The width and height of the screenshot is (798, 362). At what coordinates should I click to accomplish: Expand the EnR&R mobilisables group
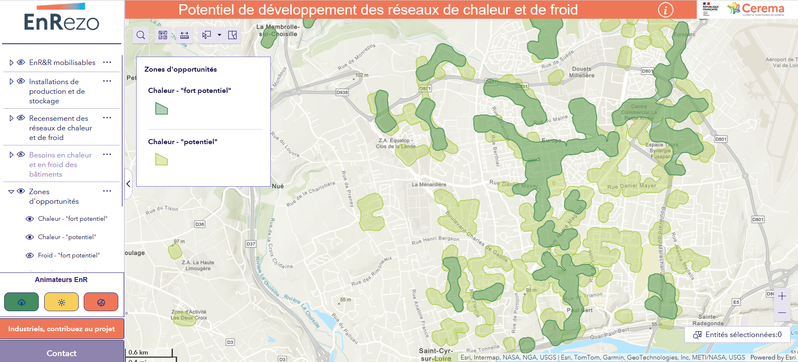(x=11, y=62)
